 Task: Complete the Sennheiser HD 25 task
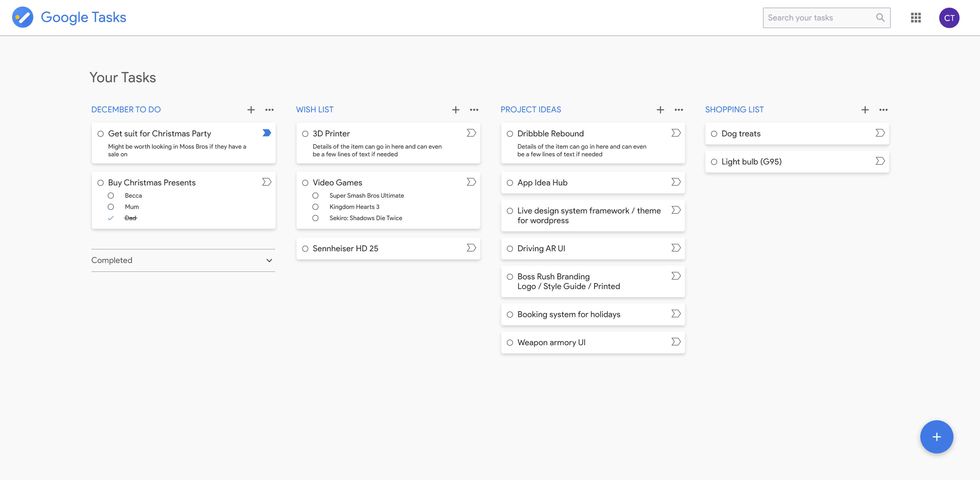pyautogui.click(x=305, y=249)
